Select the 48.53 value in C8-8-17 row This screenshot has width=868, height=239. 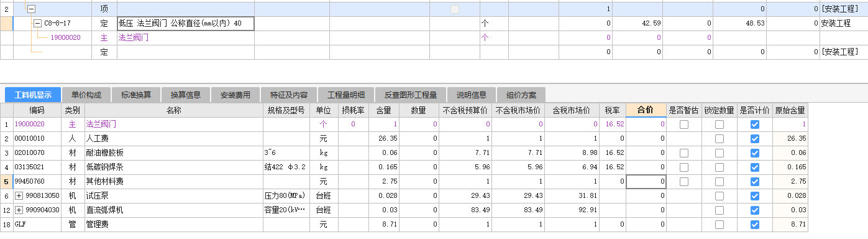click(x=739, y=24)
